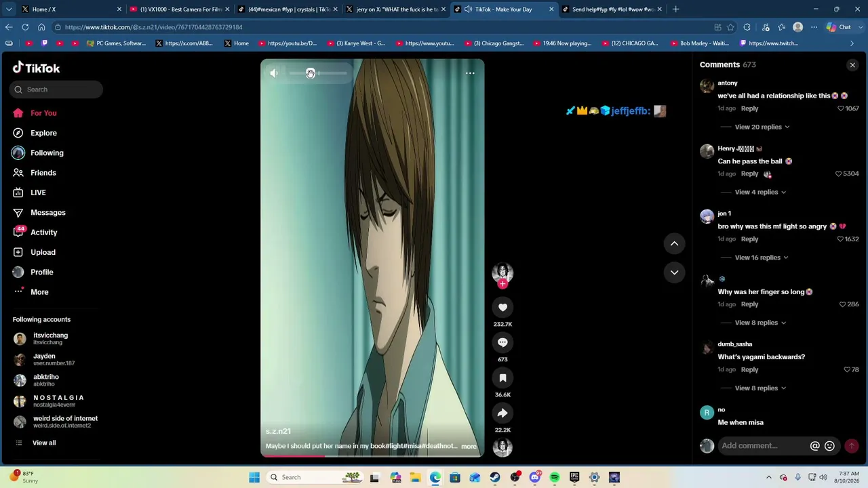The width and height of the screenshot is (868, 488).
Task: Insert a mention with the @ icon
Action: point(814,446)
